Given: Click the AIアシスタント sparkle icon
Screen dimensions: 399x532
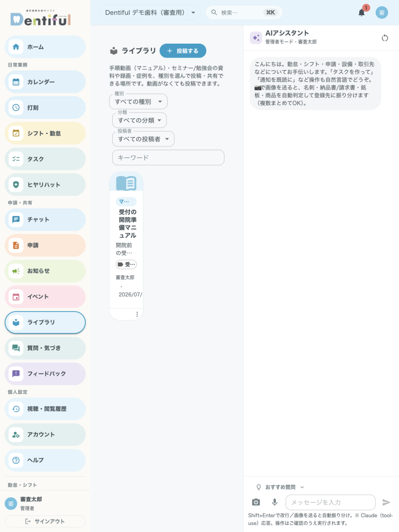Looking at the screenshot, I should pos(256,38).
